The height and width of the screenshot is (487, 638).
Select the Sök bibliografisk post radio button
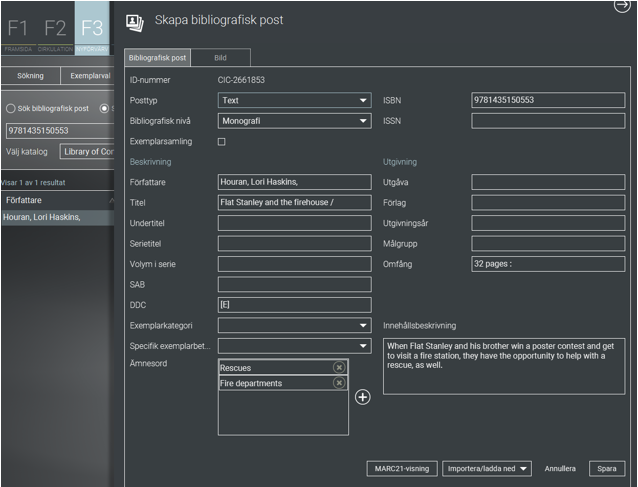pyautogui.click(x=11, y=109)
